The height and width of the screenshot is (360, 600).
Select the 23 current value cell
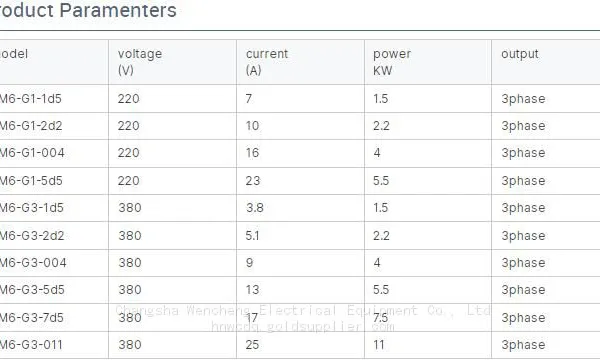300,181
